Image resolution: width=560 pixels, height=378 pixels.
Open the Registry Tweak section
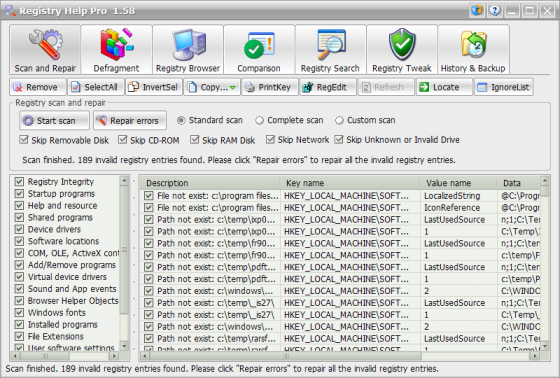pyautogui.click(x=402, y=49)
